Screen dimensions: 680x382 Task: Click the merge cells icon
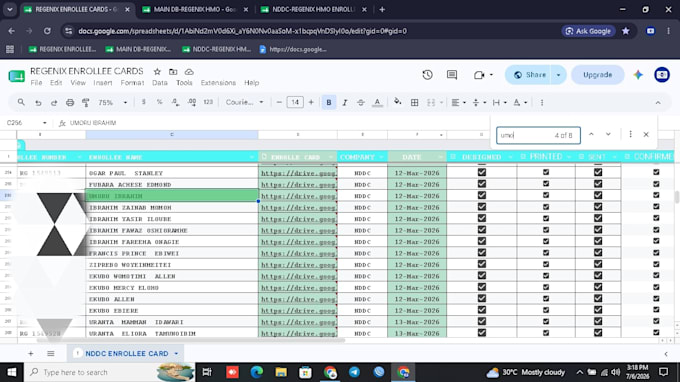pyautogui.click(x=431, y=103)
